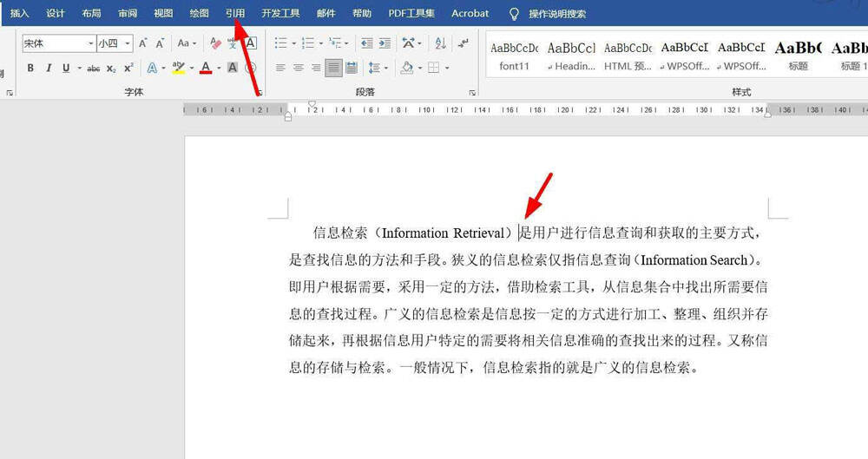Click the line spacing icon
The width and height of the screenshot is (868, 459).
[x=374, y=68]
